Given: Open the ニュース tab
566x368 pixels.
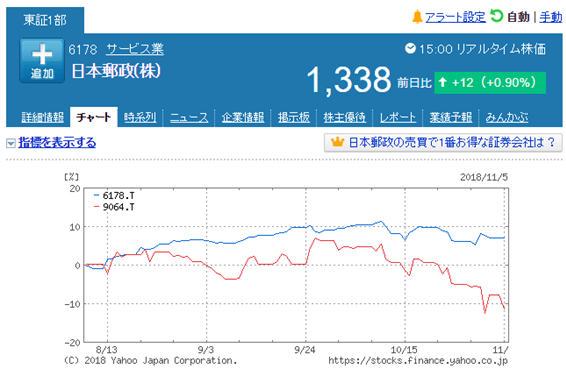Looking at the screenshot, I should pyautogui.click(x=189, y=117).
